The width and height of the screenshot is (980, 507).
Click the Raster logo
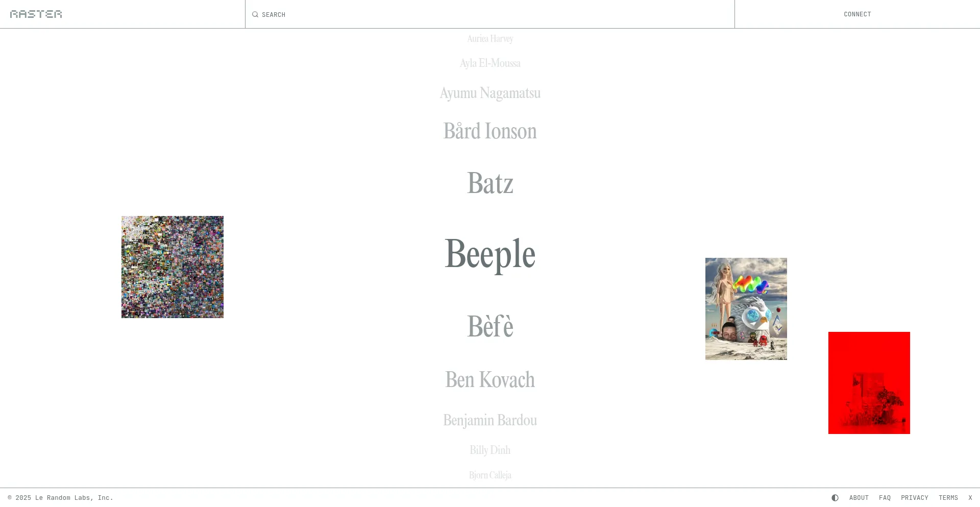pos(36,14)
